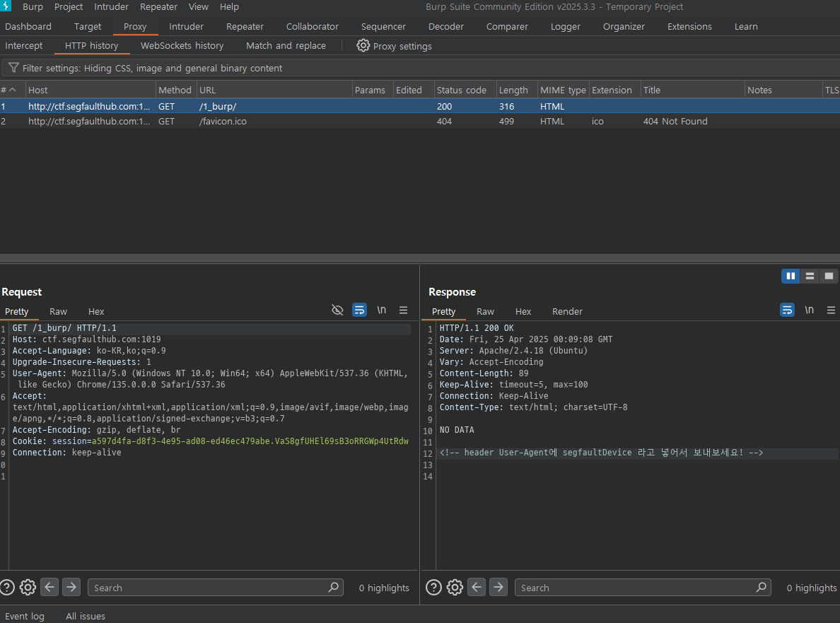The image size is (840, 623).
Task: Open the Help menu
Action: pyautogui.click(x=229, y=7)
